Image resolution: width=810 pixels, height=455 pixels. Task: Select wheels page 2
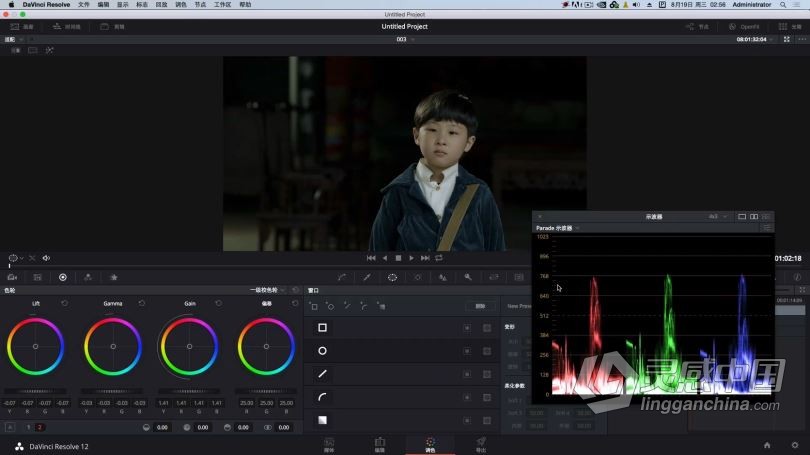point(39,427)
